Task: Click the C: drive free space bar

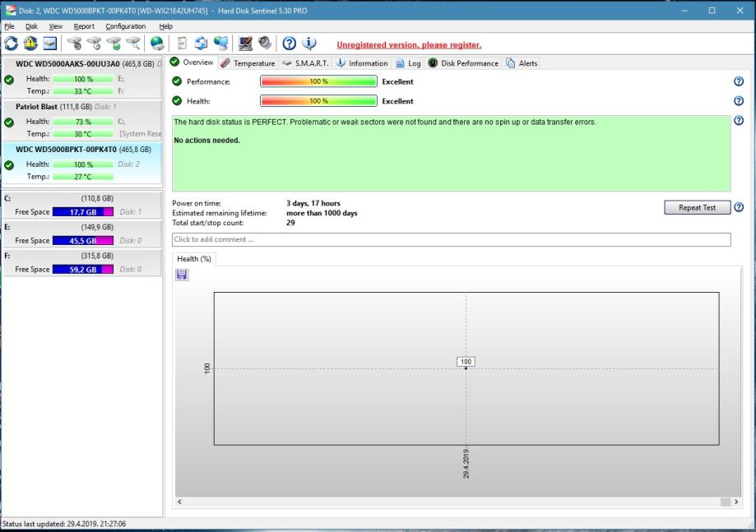Action: tap(83, 212)
